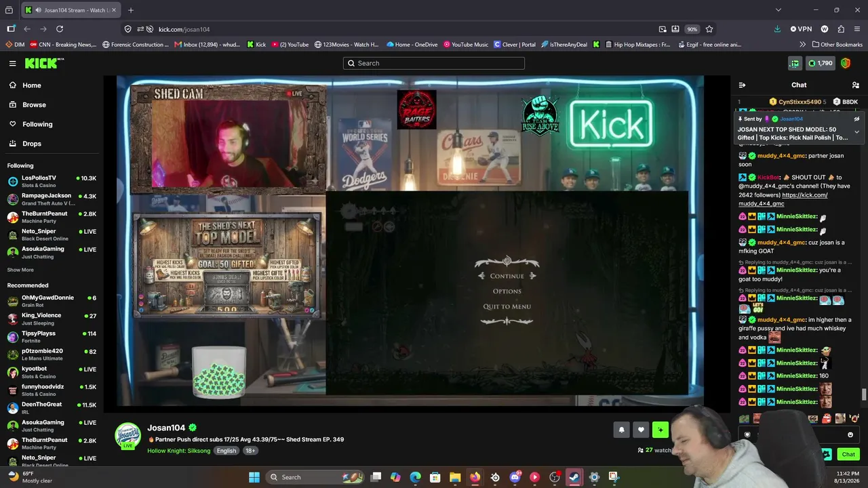The height and width of the screenshot is (488, 868).
Task: Open CNN Breaking News bookmark
Action: [62, 45]
